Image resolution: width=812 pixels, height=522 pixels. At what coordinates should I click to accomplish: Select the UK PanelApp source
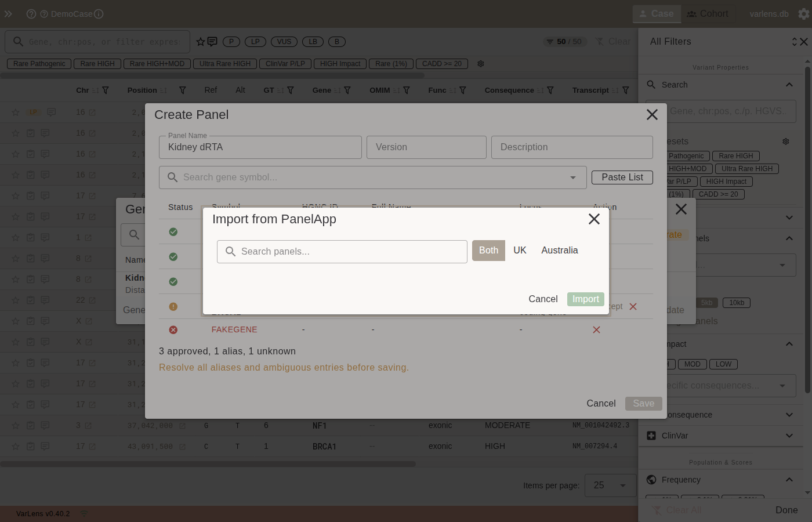(x=520, y=250)
